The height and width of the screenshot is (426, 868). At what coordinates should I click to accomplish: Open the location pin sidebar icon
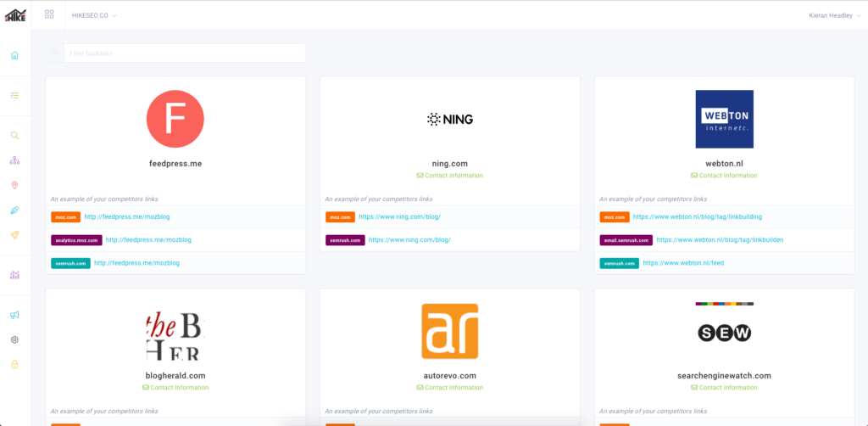[15, 185]
